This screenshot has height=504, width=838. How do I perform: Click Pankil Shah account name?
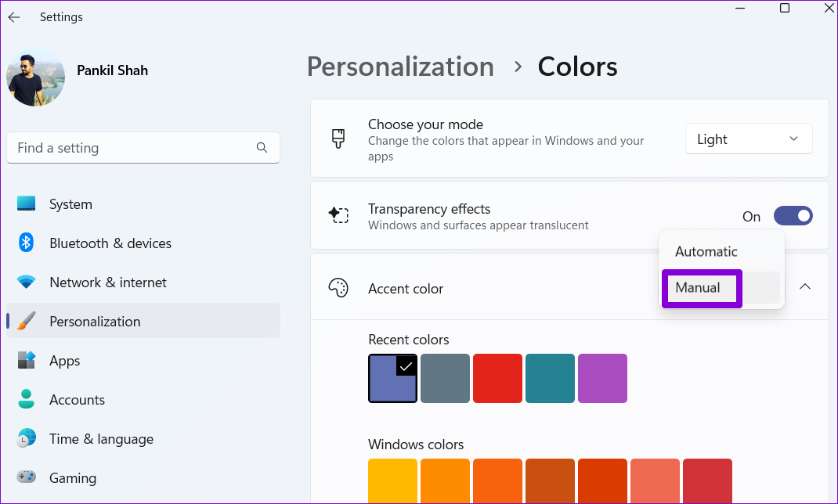(112, 70)
